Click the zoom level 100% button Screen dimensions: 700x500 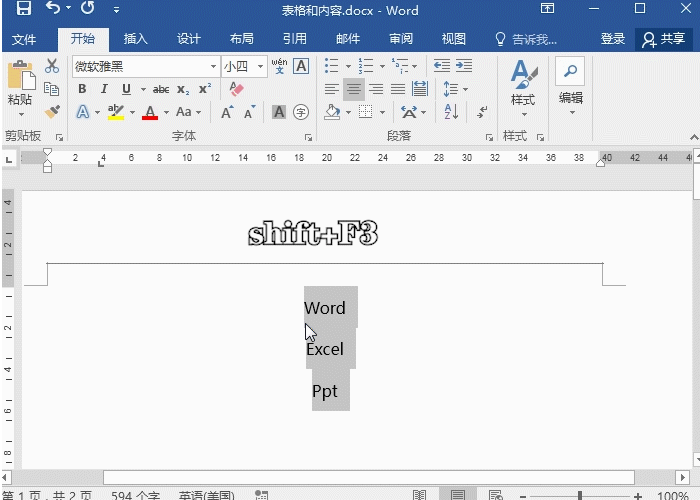[673, 495]
